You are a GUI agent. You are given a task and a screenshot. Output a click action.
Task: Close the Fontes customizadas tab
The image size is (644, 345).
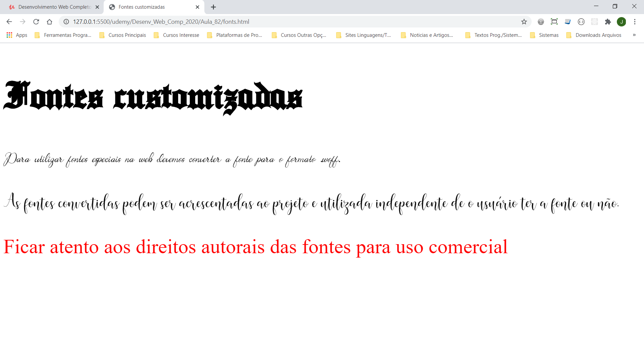pos(198,7)
